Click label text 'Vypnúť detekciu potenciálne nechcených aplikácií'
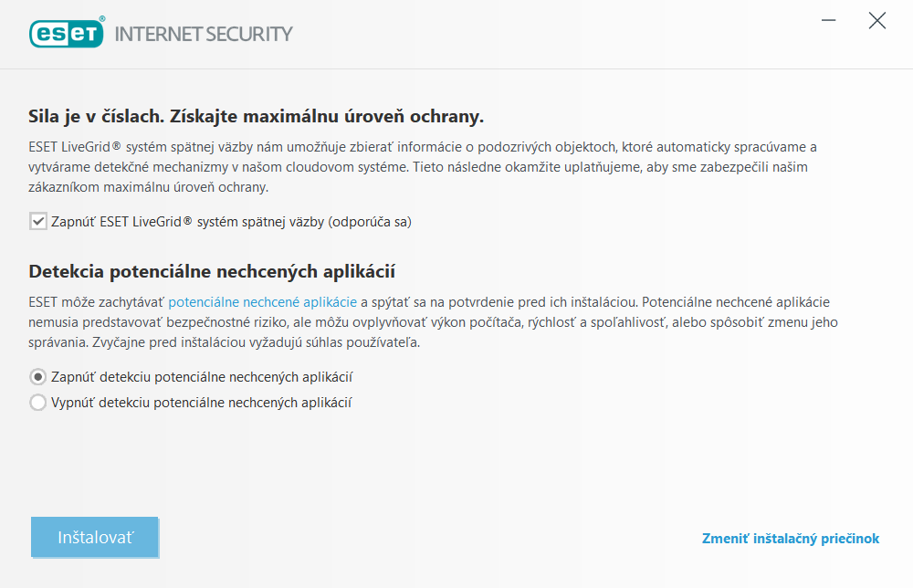 (x=202, y=403)
